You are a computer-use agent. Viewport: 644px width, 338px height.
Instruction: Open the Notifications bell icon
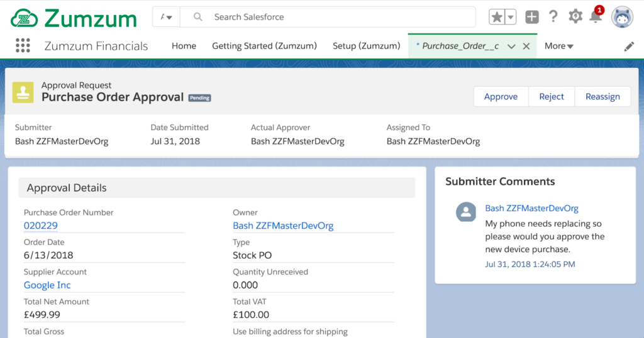(596, 16)
